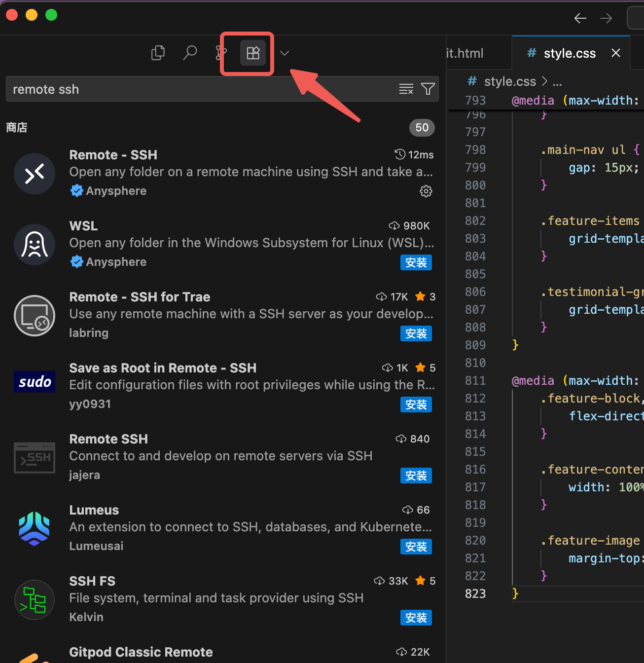The image size is (644, 663).
Task: Select the WSL penguin extension icon
Action: coord(35,245)
